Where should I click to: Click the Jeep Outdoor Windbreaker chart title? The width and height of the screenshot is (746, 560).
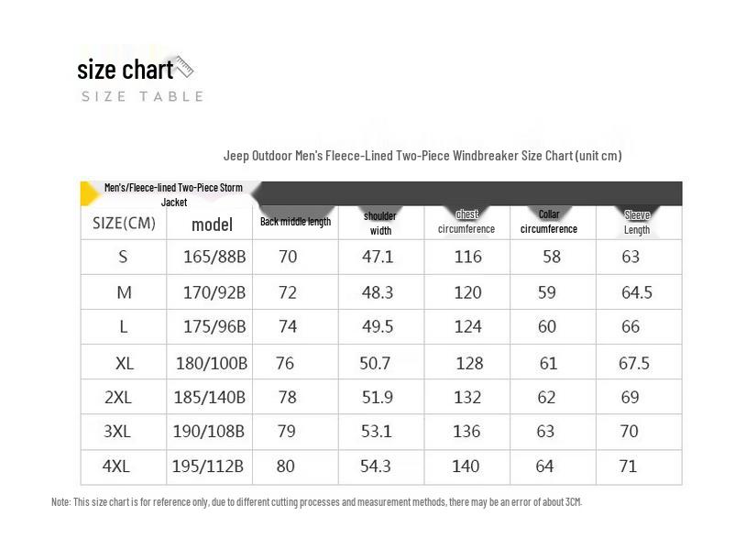point(422,156)
